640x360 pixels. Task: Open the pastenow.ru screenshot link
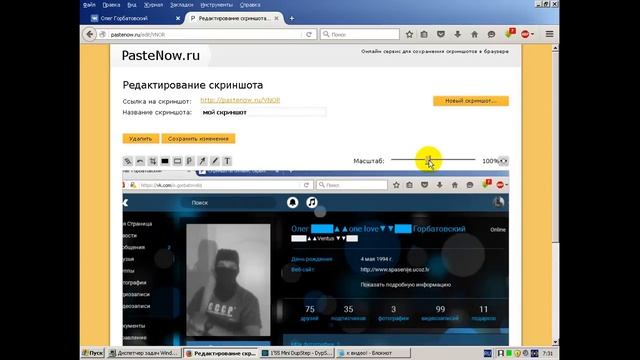click(x=240, y=100)
